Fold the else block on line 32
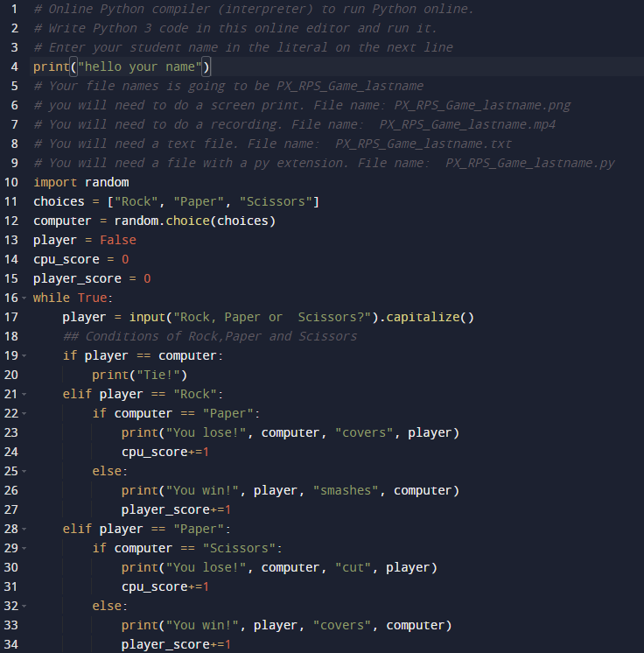This screenshot has width=644, height=653. [x=24, y=607]
